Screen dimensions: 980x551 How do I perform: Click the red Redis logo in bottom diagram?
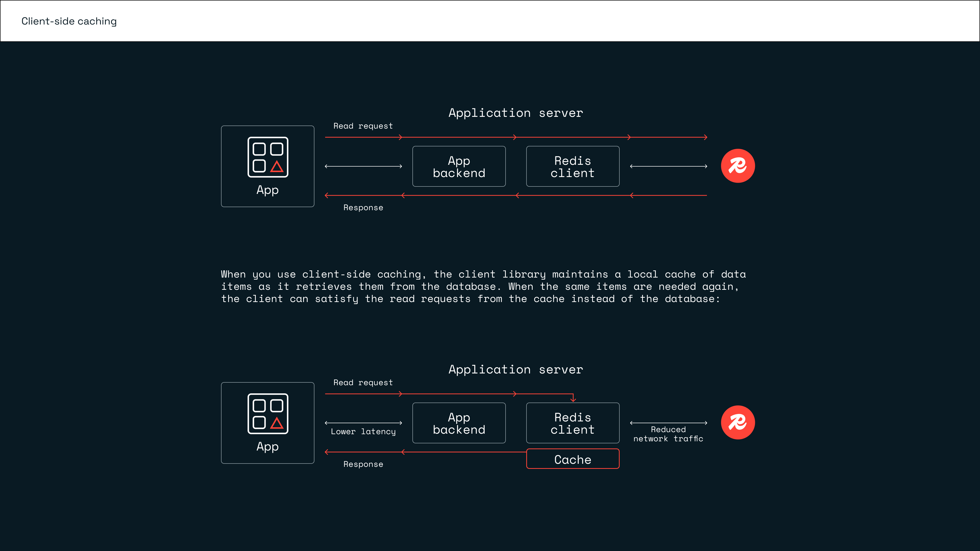click(738, 422)
